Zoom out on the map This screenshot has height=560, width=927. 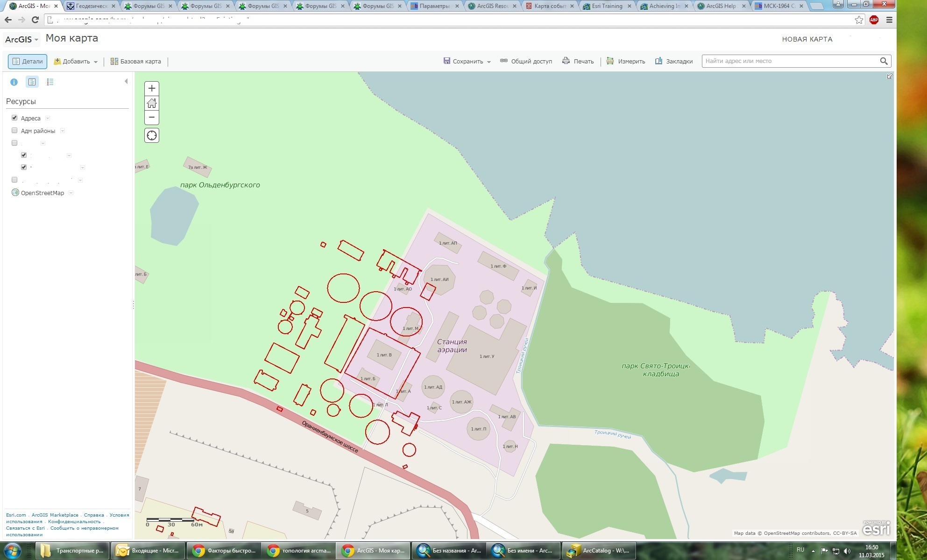pos(151,117)
